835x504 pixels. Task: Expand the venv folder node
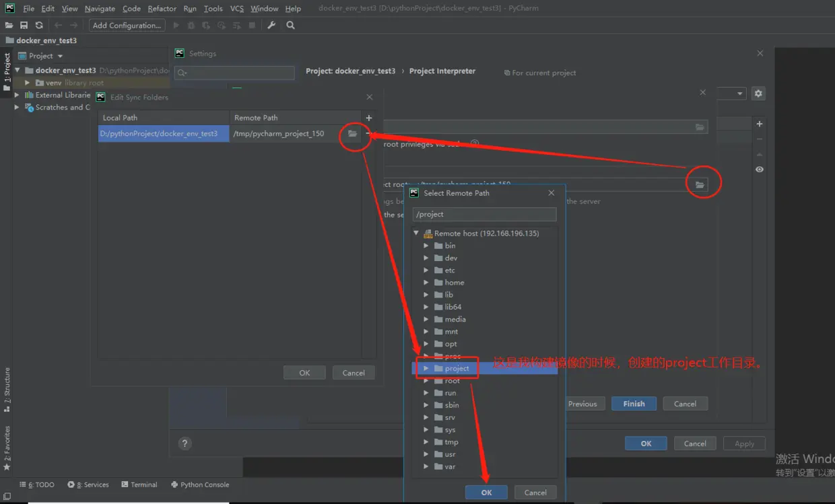coord(28,83)
